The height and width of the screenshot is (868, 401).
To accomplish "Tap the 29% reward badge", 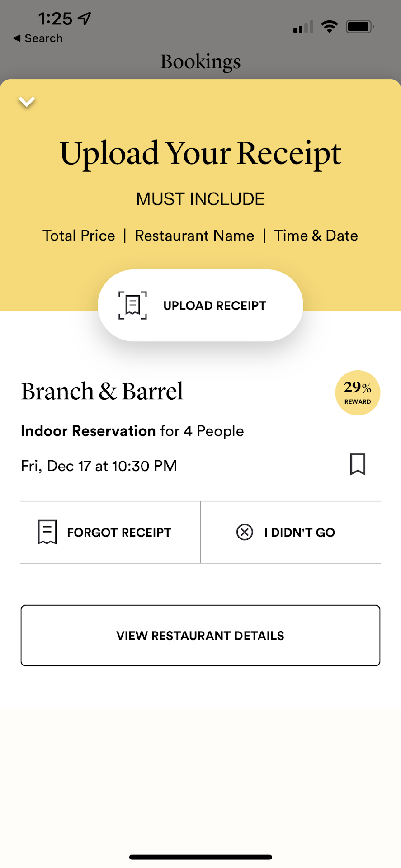I will click(357, 393).
